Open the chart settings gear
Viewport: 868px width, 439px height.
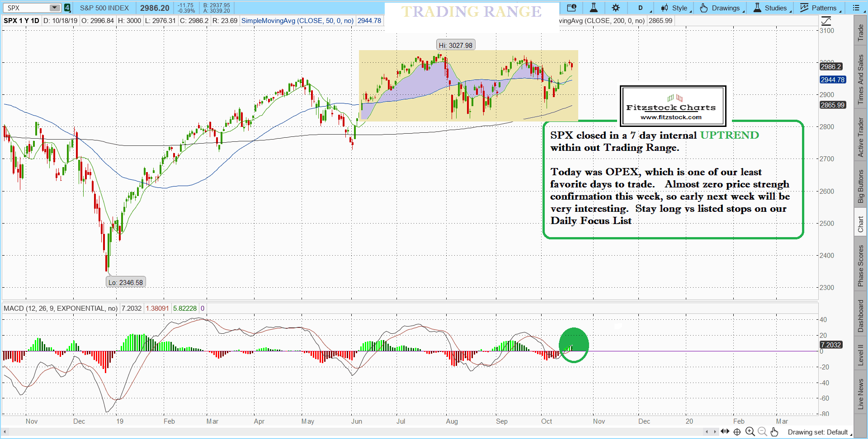pos(616,8)
